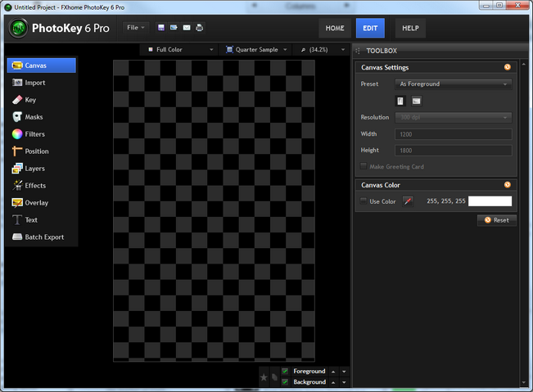The image size is (533, 392).
Task: Click the checkerboard canvas preview
Action: [215, 211]
